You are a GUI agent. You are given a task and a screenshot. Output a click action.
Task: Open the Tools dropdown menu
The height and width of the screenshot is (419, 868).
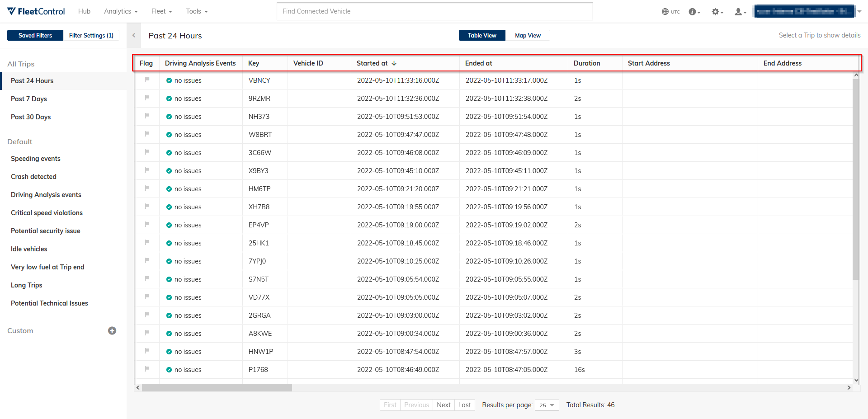[197, 11]
